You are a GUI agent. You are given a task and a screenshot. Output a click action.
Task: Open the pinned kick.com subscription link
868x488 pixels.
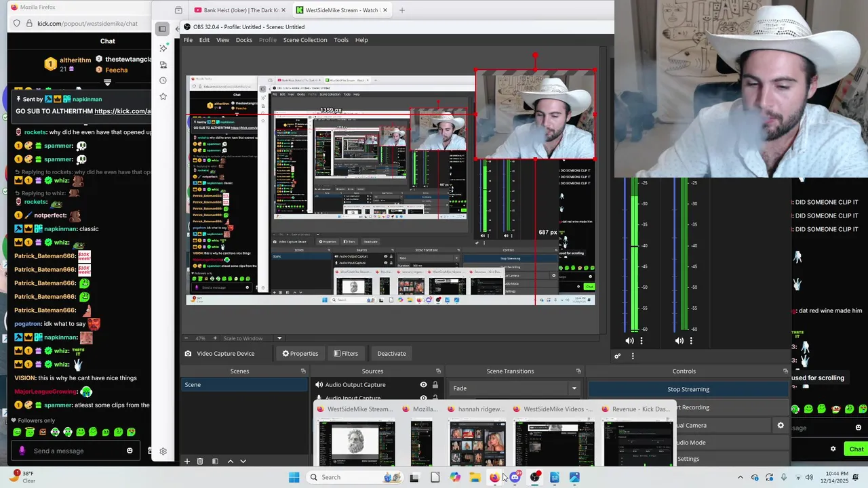[x=123, y=111]
